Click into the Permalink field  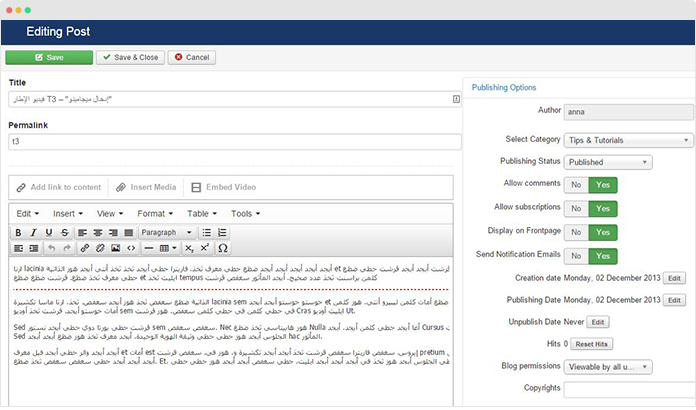pyautogui.click(x=235, y=142)
